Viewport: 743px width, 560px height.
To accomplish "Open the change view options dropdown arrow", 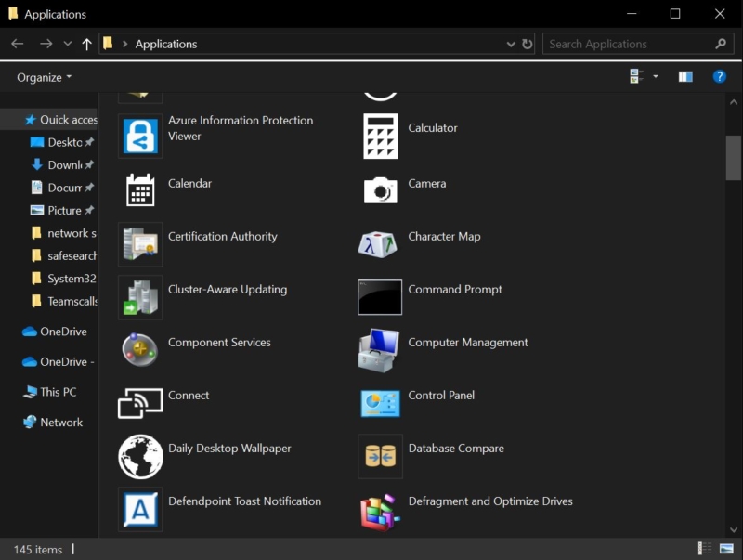I will (x=656, y=76).
